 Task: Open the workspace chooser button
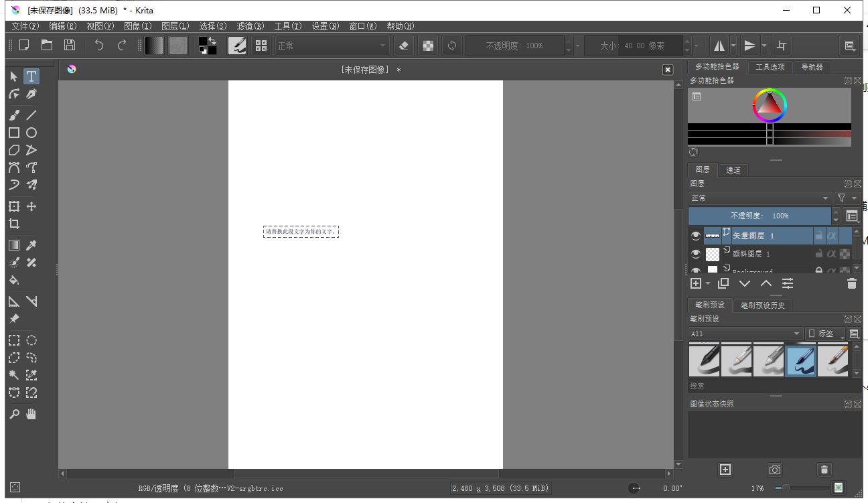click(849, 46)
